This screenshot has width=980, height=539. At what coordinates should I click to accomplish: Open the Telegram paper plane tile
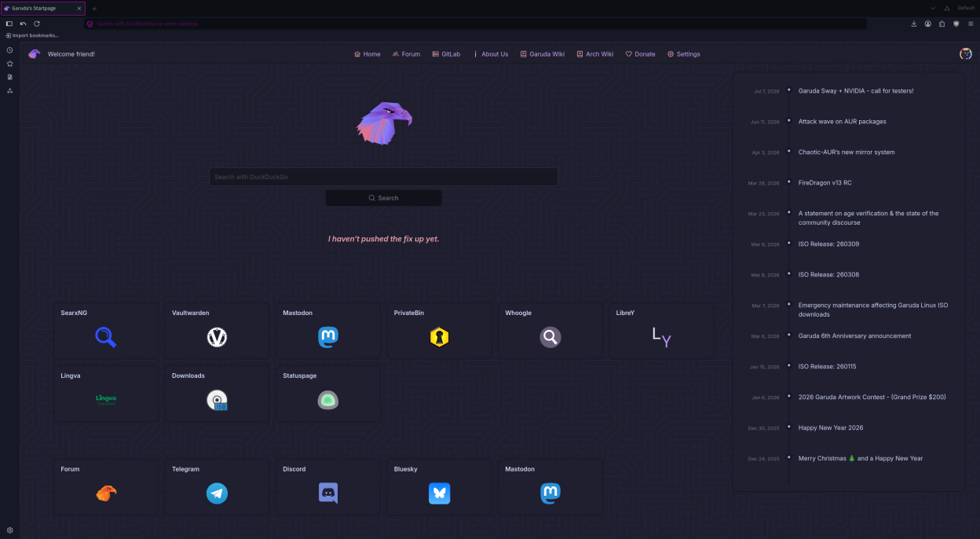coord(217,487)
